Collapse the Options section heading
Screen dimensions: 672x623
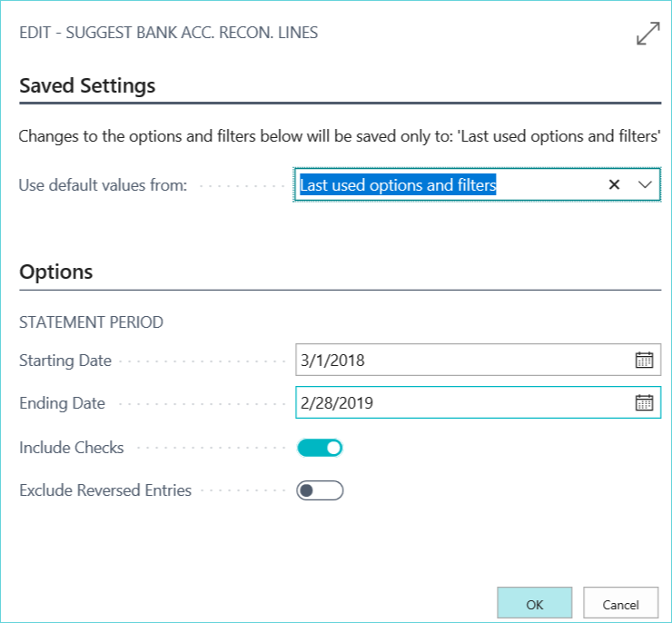tap(56, 272)
